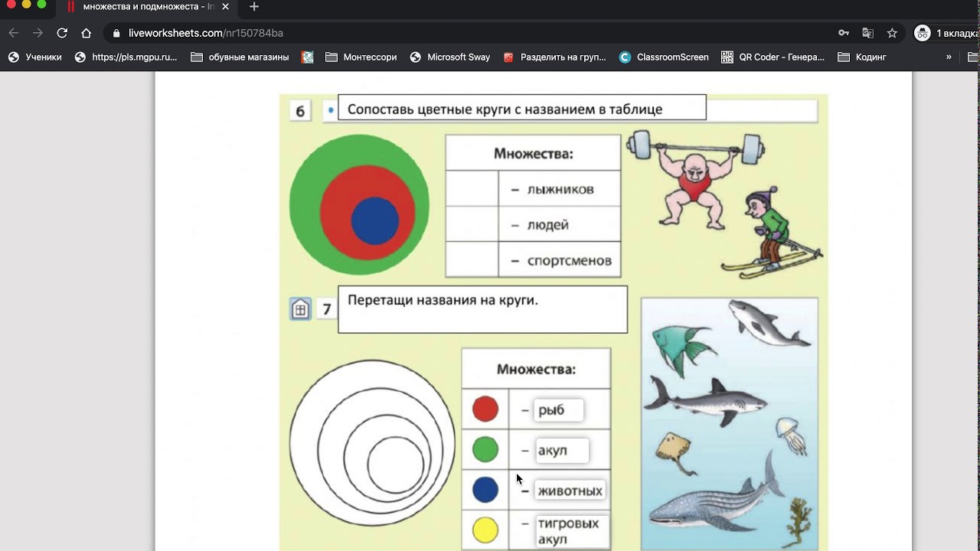This screenshot has height=551, width=980.
Task: Click the stingray picture
Action: click(677, 453)
